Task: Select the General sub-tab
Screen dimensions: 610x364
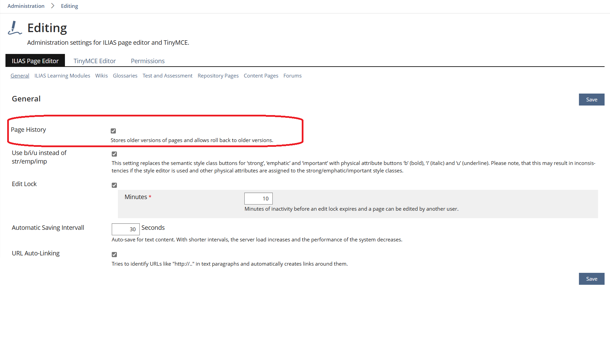Action: click(x=20, y=75)
